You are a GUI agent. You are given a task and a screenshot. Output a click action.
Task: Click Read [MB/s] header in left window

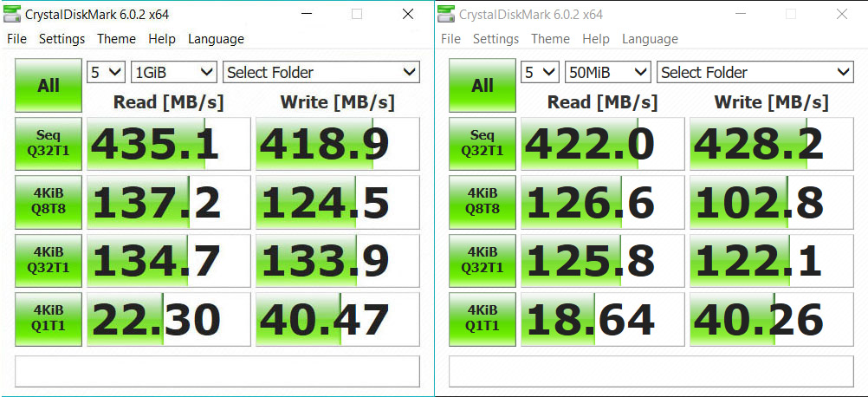point(168,102)
